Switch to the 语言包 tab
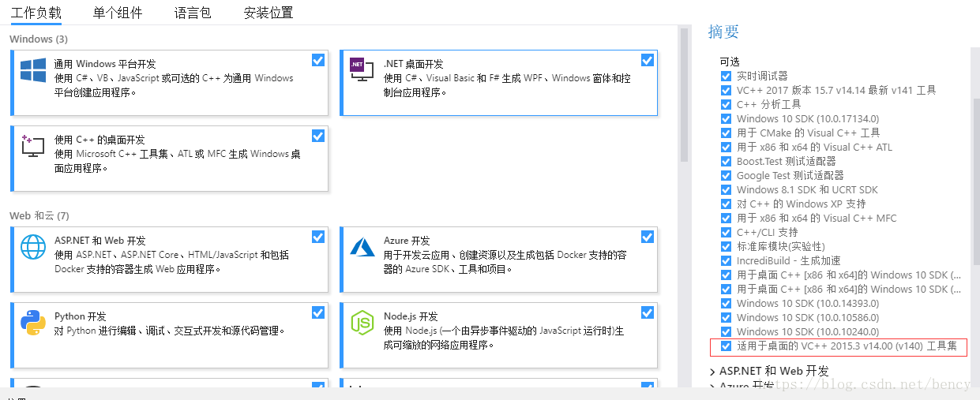 pyautogui.click(x=193, y=13)
